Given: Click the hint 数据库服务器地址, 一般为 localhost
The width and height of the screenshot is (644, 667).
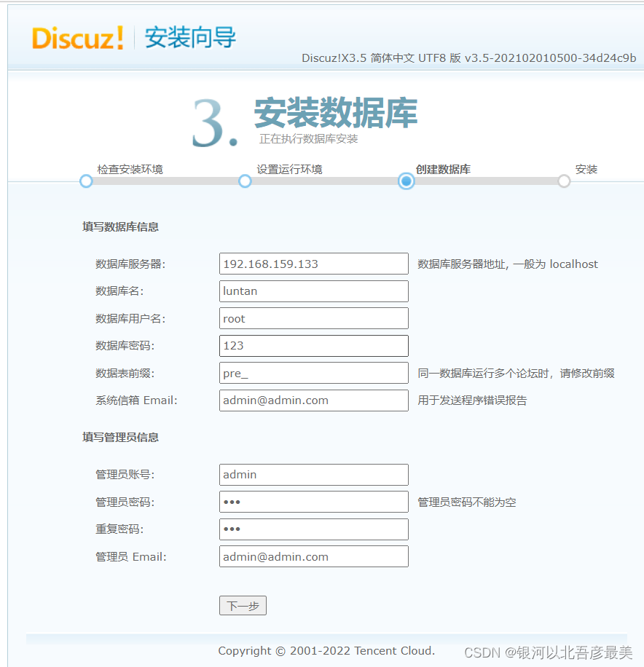Looking at the screenshot, I should click(x=508, y=264).
